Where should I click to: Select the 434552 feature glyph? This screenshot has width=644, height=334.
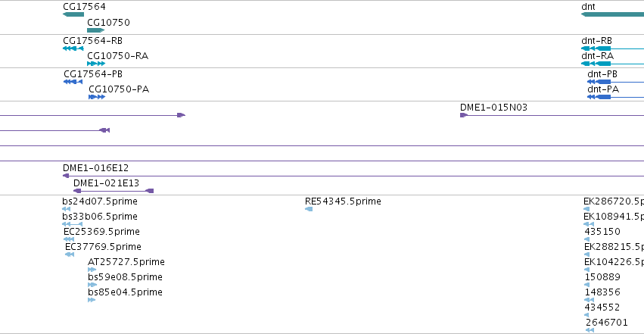coord(590,315)
